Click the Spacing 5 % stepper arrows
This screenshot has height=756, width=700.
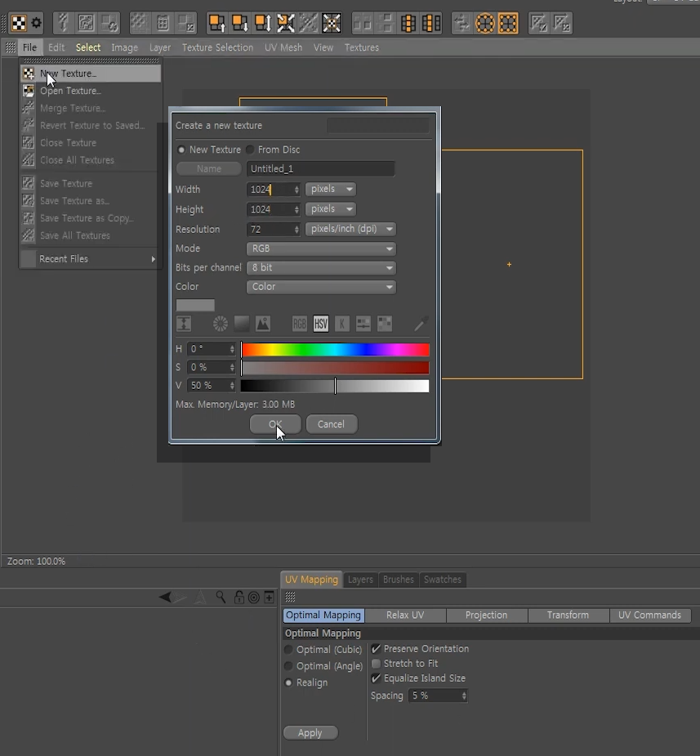[x=464, y=696]
